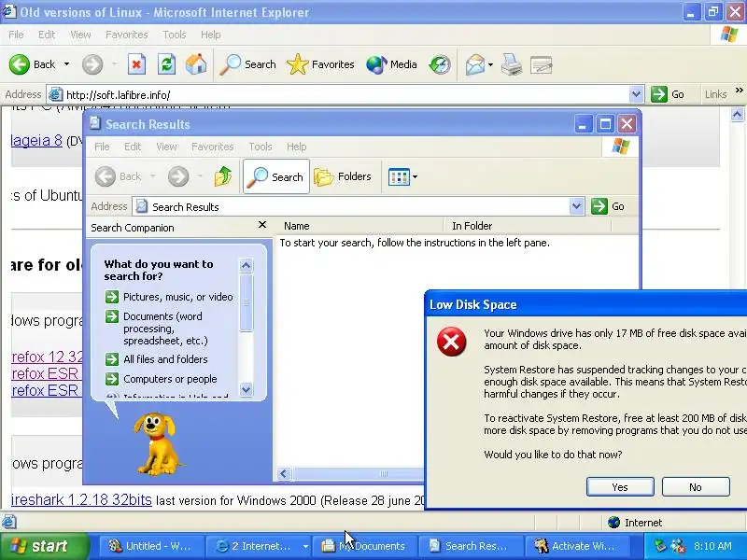The height and width of the screenshot is (560, 747).
Task: Open the File menu in Internet Explorer
Action: tap(16, 35)
